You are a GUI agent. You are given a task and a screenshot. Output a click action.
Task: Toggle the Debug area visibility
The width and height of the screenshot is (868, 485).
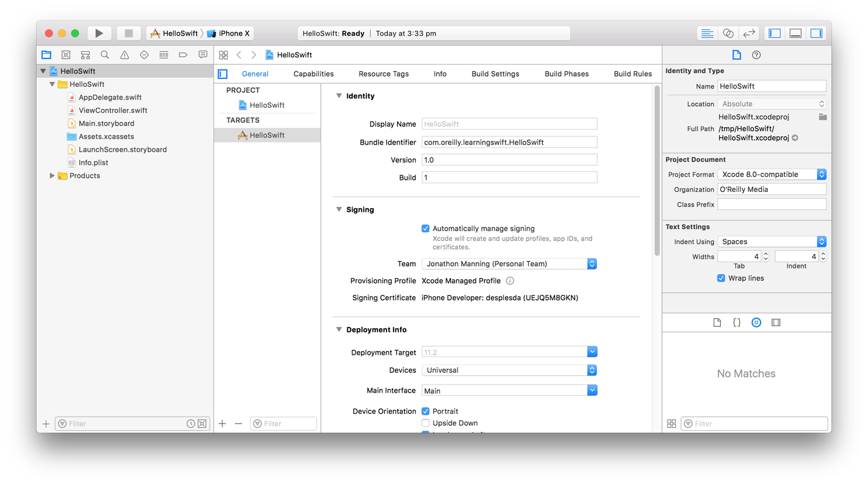click(796, 33)
